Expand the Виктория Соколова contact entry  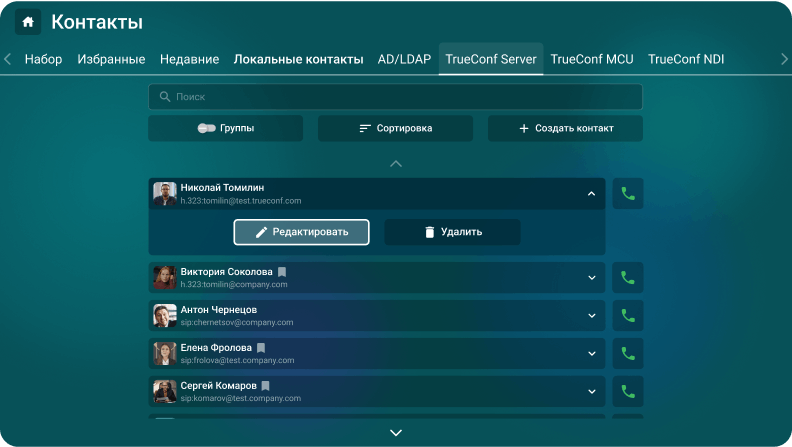[591, 278]
